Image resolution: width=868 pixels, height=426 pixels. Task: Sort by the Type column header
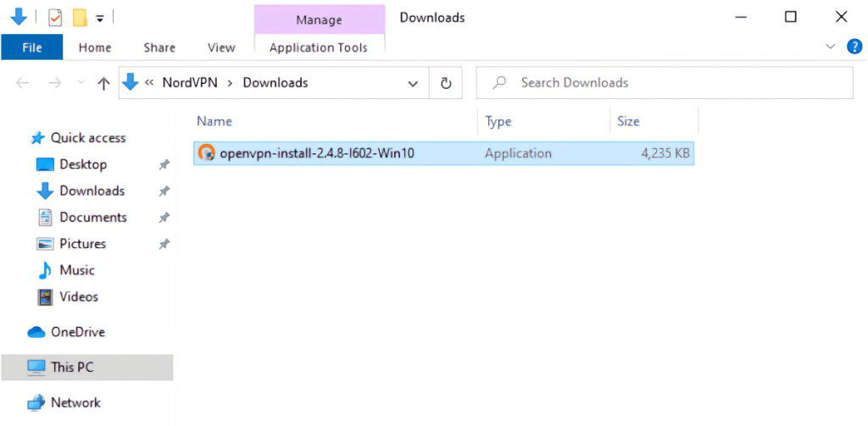498,121
